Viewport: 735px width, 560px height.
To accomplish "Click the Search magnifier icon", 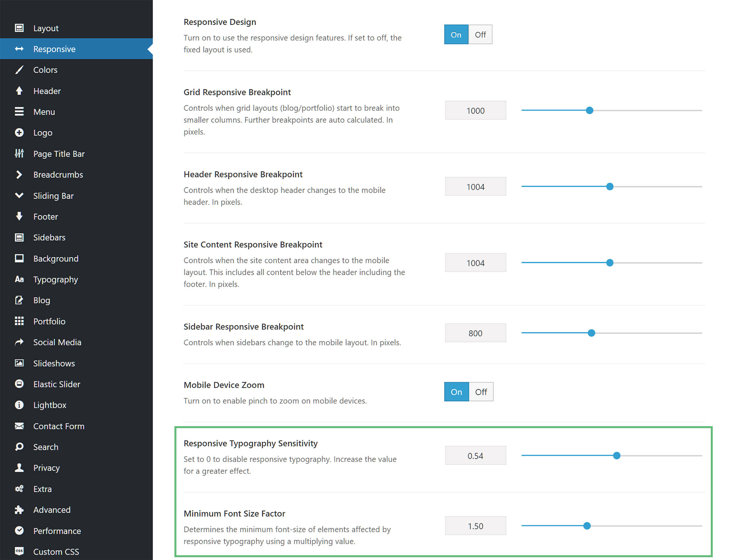I will click(19, 447).
